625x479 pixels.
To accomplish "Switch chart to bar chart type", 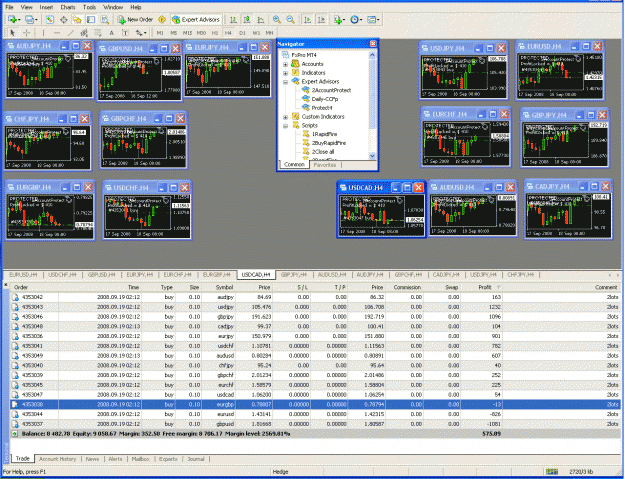I will coord(233,19).
